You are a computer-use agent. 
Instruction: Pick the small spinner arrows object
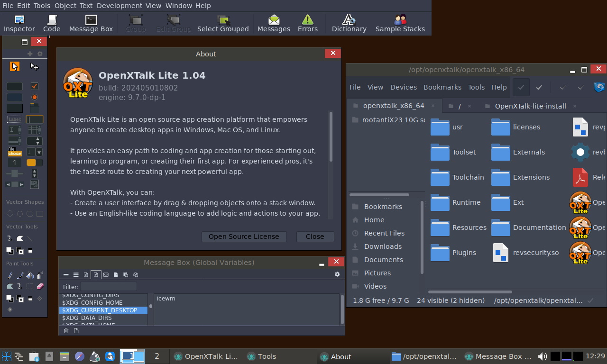point(35,173)
